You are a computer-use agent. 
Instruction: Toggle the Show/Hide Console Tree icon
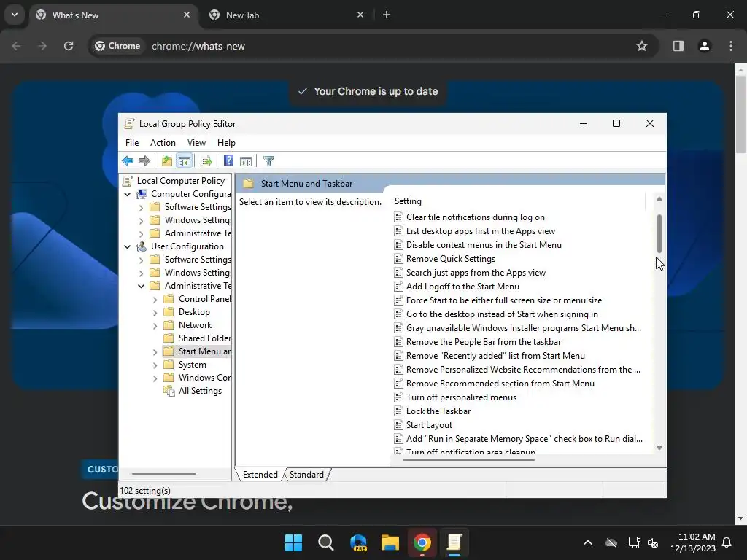tap(184, 161)
